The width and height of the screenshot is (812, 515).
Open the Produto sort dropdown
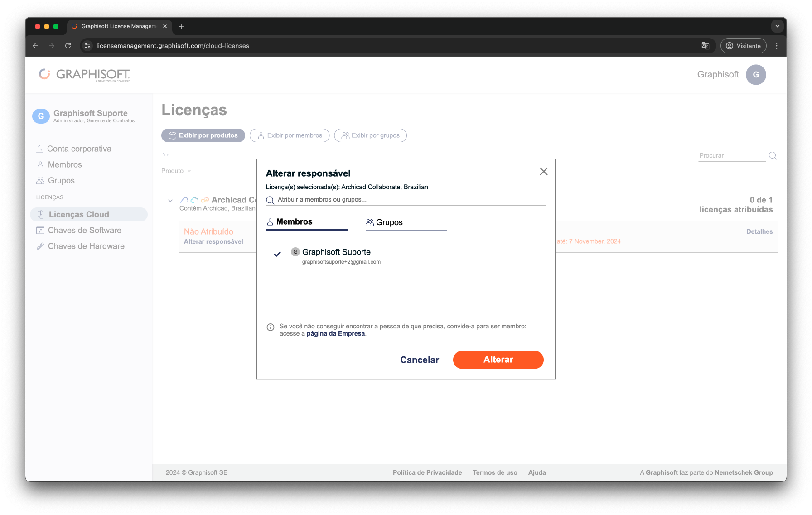click(x=176, y=171)
